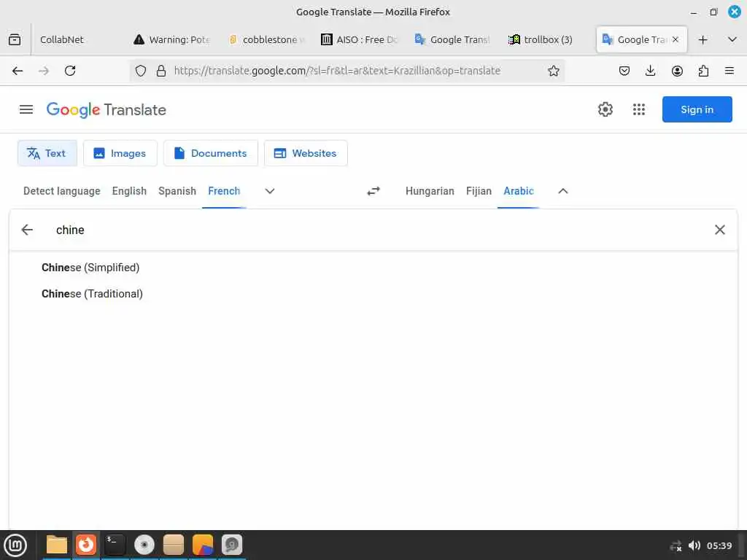This screenshot has height=560, width=747.
Task: Save page to Pocket icon
Action: pyautogui.click(x=624, y=71)
